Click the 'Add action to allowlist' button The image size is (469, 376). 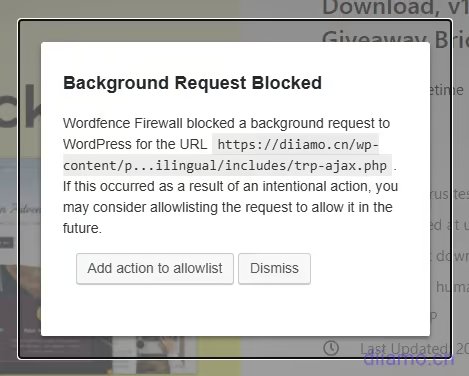[155, 269]
